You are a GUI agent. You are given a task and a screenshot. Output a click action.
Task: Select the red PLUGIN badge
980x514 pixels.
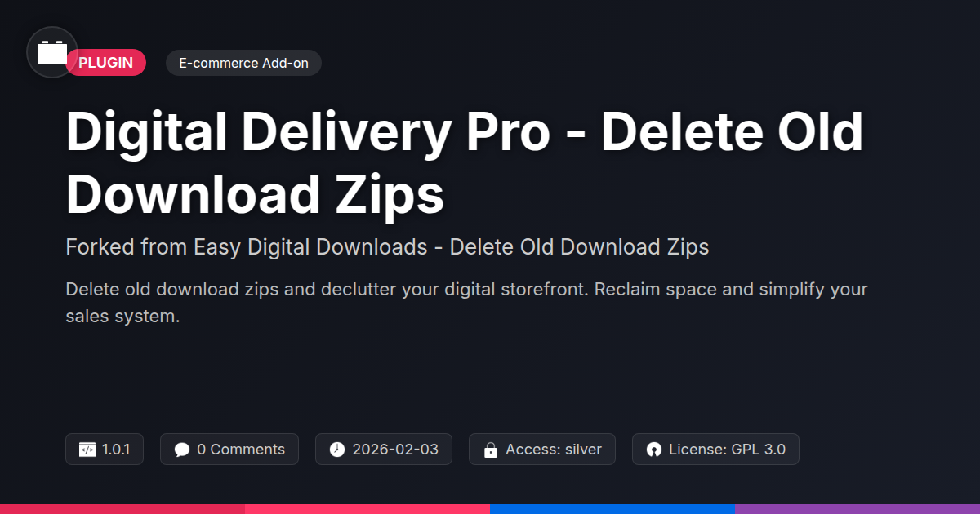click(105, 63)
